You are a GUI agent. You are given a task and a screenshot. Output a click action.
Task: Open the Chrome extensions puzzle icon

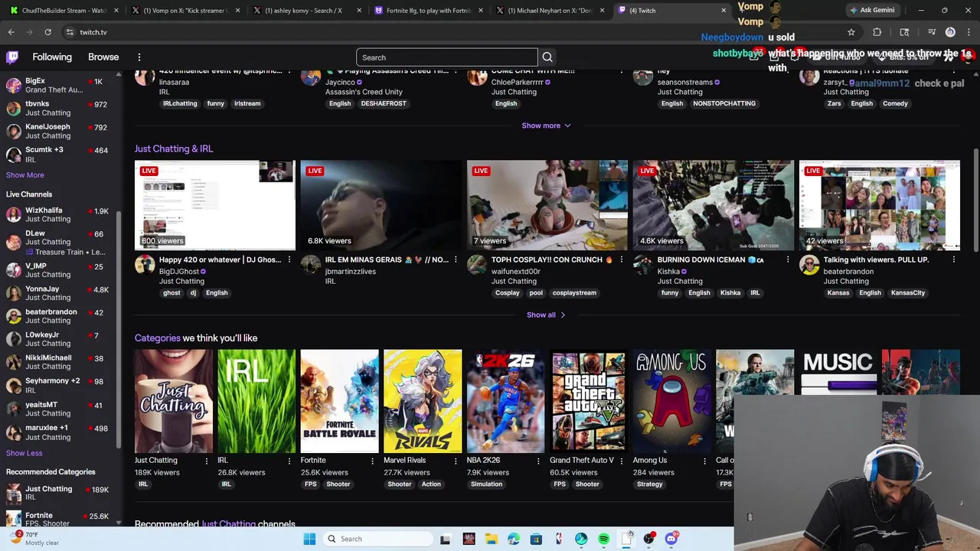pos(877,32)
